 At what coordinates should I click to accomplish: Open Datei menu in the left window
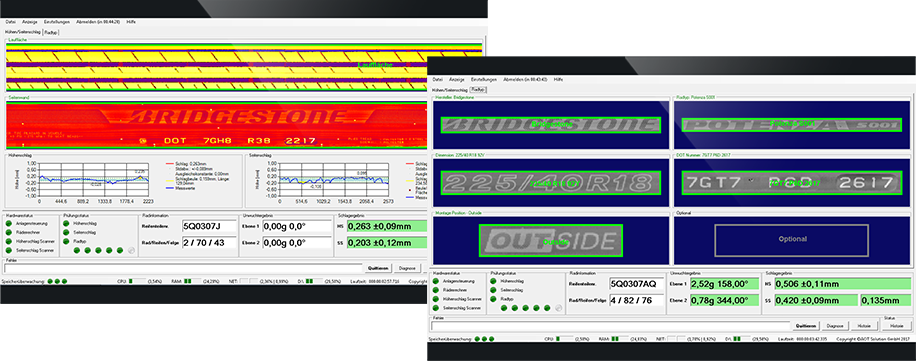[x=11, y=21]
